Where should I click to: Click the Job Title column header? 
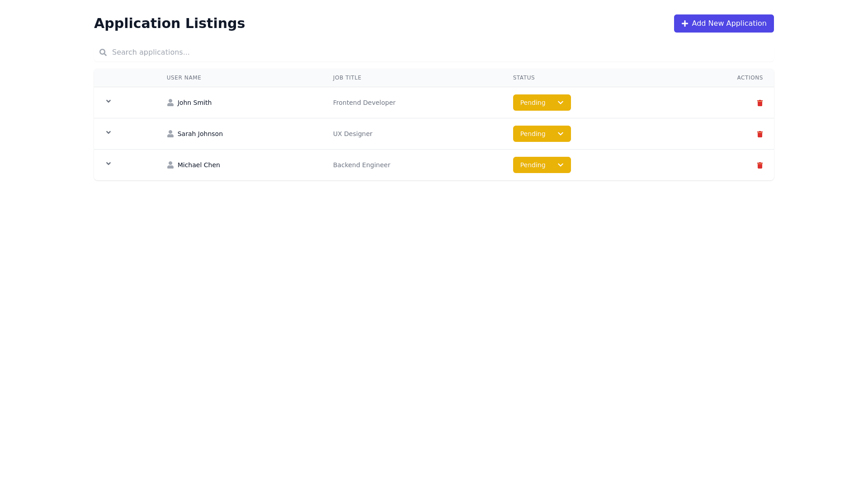(x=347, y=78)
